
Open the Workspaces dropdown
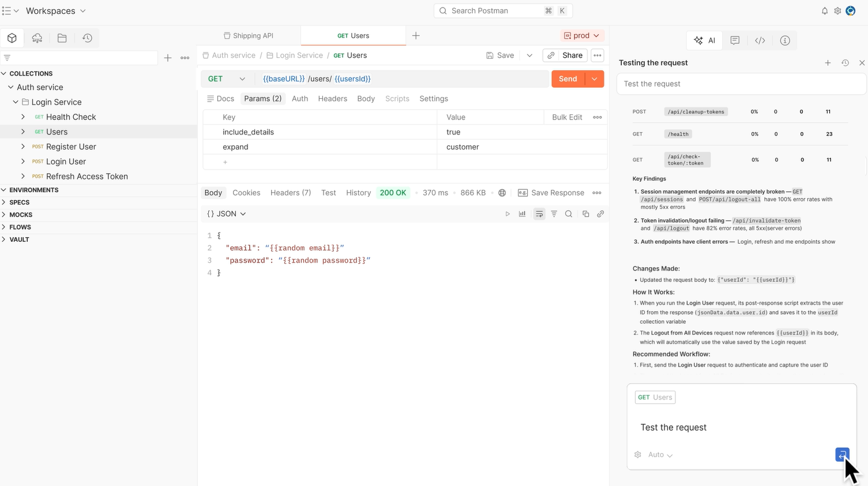(x=55, y=11)
